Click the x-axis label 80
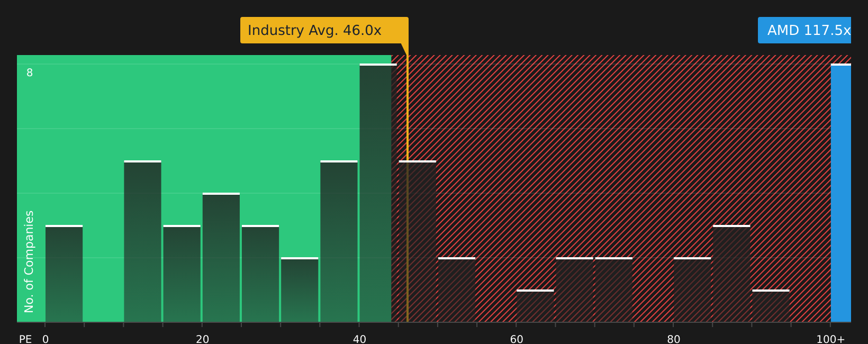868x344 pixels. (x=674, y=339)
